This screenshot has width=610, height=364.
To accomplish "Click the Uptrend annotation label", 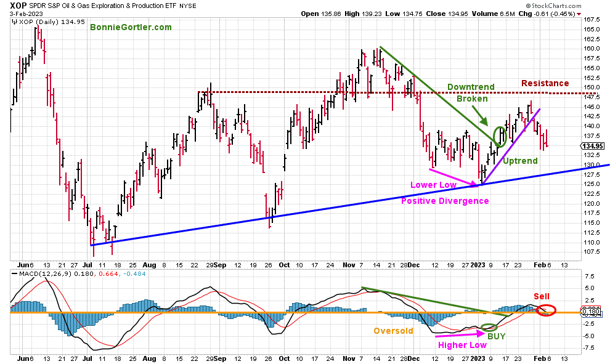I will (x=520, y=161).
